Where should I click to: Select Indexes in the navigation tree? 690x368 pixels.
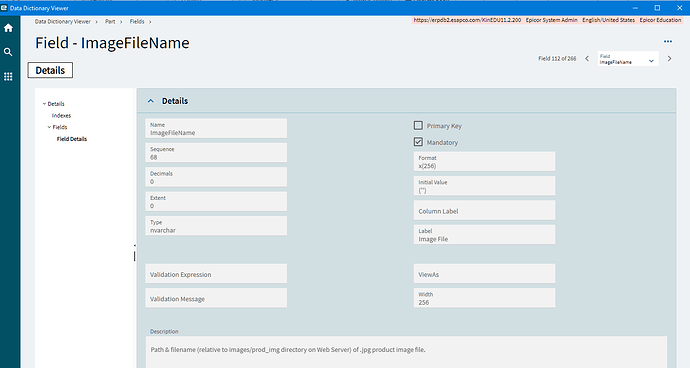[x=61, y=116]
